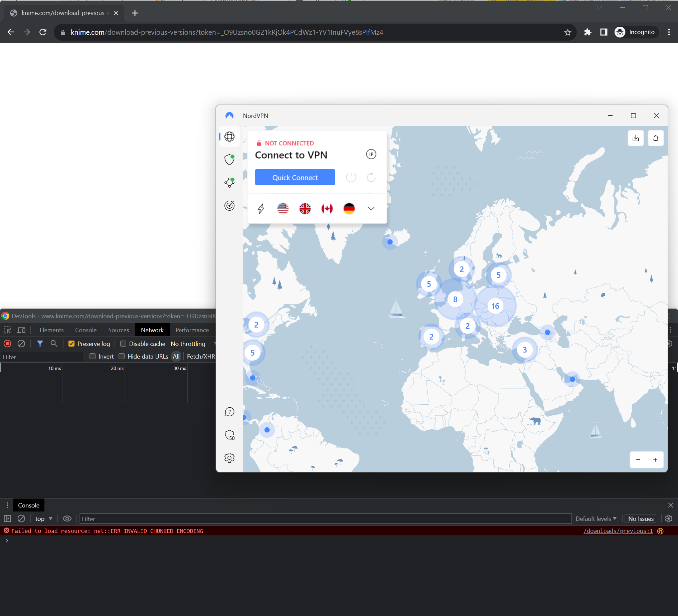Click the NordVPN reconnect refresh icon
This screenshot has width=678, height=616.
[371, 177]
